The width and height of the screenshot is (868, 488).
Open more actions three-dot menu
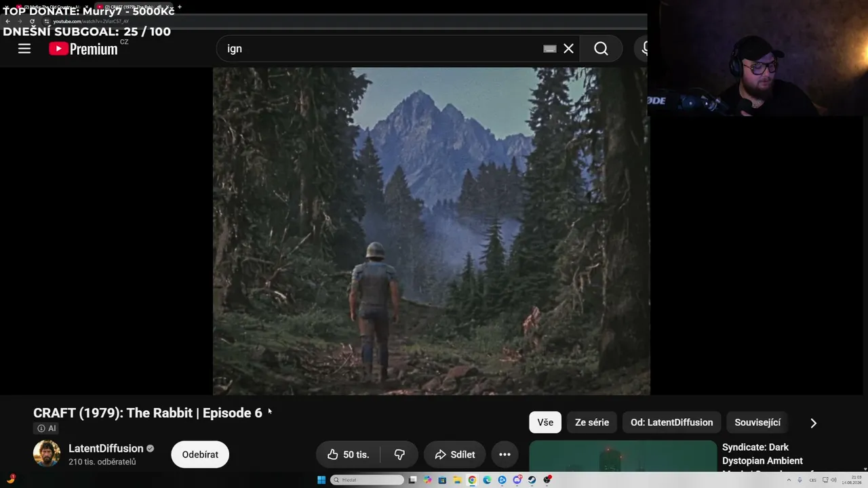(505, 454)
